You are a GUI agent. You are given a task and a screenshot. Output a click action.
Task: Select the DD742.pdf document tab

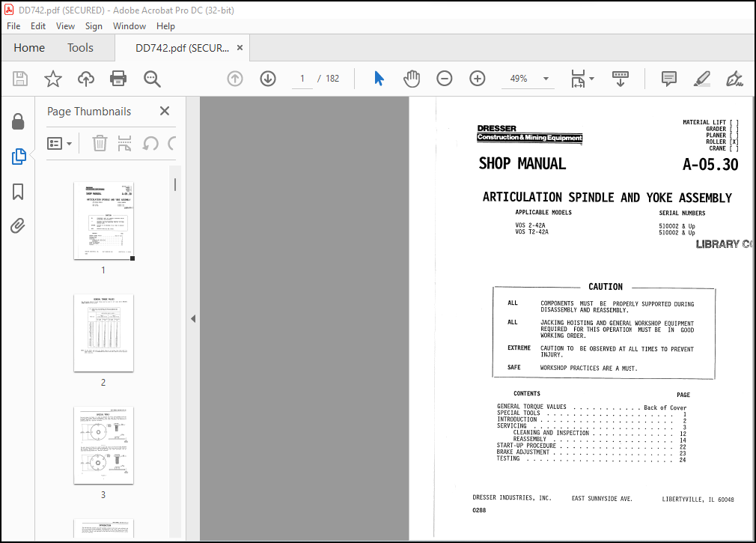pos(182,48)
